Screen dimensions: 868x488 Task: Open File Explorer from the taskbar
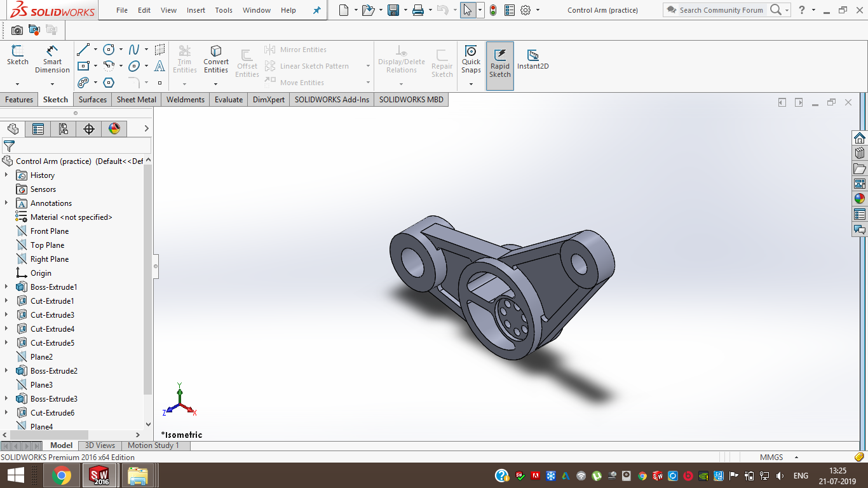tap(138, 475)
